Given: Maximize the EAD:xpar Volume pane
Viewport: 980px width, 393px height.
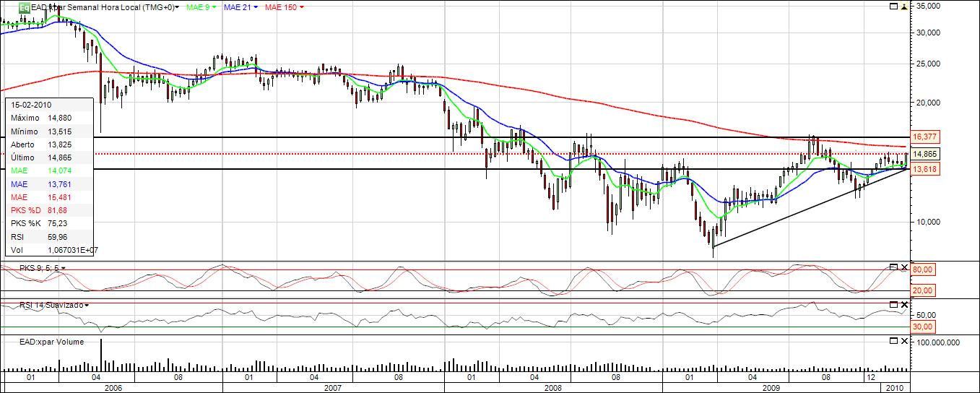Looking at the screenshot, I should tap(893, 340).
